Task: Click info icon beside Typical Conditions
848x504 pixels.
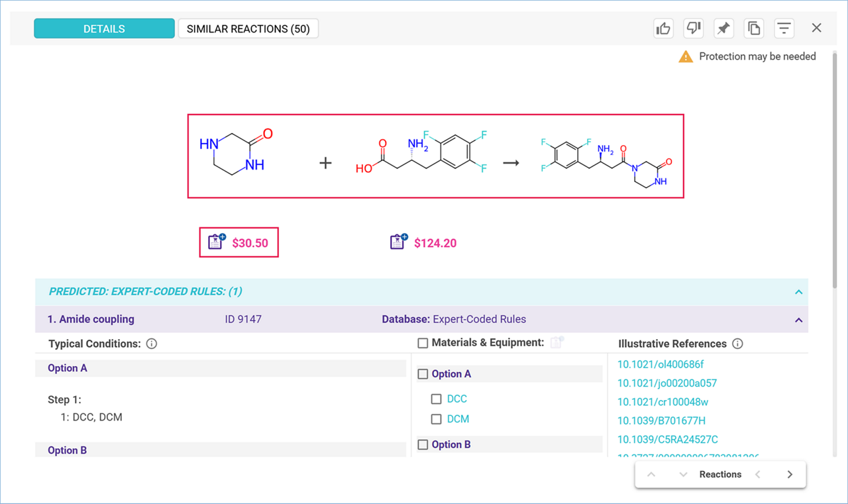Action: click(x=151, y=344)
